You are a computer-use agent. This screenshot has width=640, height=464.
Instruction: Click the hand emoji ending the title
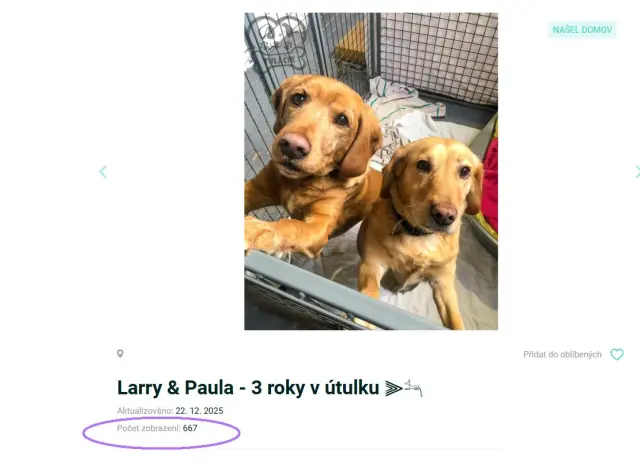pyautogui.click(x=413, y=387)
